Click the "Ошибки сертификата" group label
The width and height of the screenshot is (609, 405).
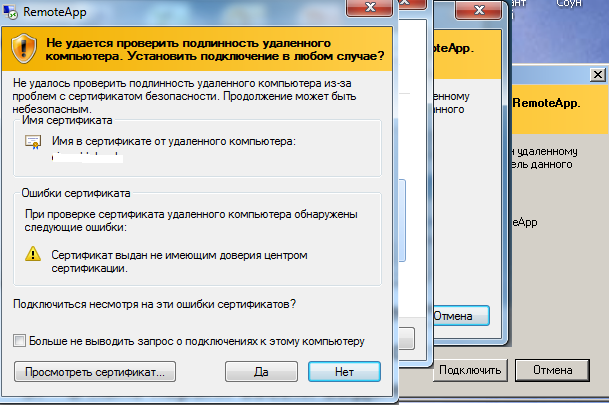[76, 193]
